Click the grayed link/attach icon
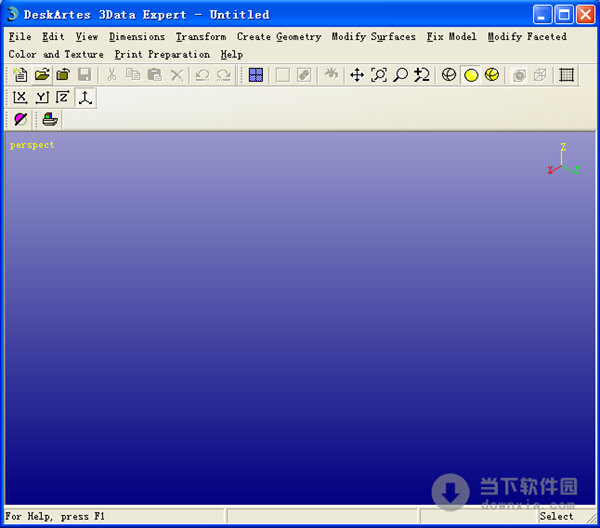The image size is (600, 528). point(304,75)
